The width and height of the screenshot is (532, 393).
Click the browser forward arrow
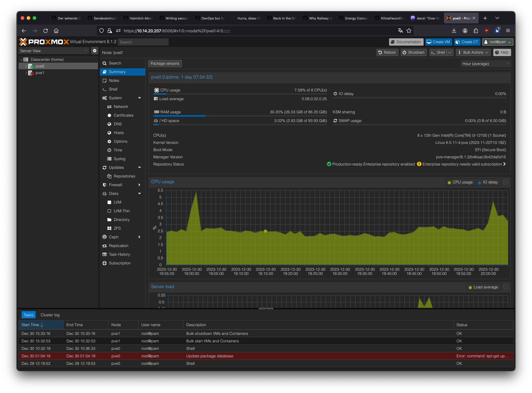pos(35,31)
